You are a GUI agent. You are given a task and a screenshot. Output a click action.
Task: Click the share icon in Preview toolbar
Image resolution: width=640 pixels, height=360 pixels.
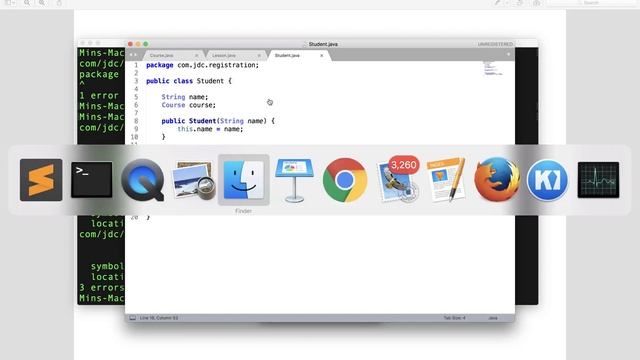click(59, 3)
